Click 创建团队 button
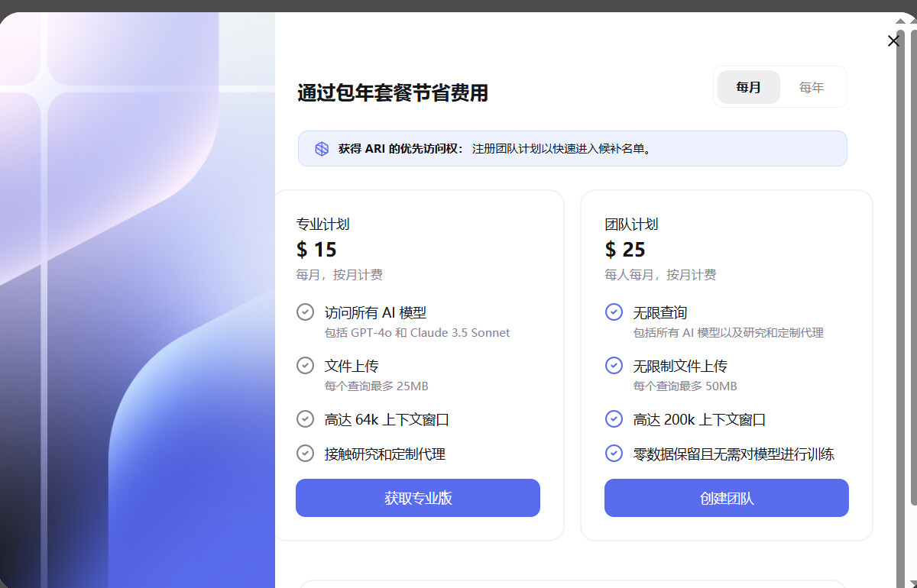 click(727, 498)
